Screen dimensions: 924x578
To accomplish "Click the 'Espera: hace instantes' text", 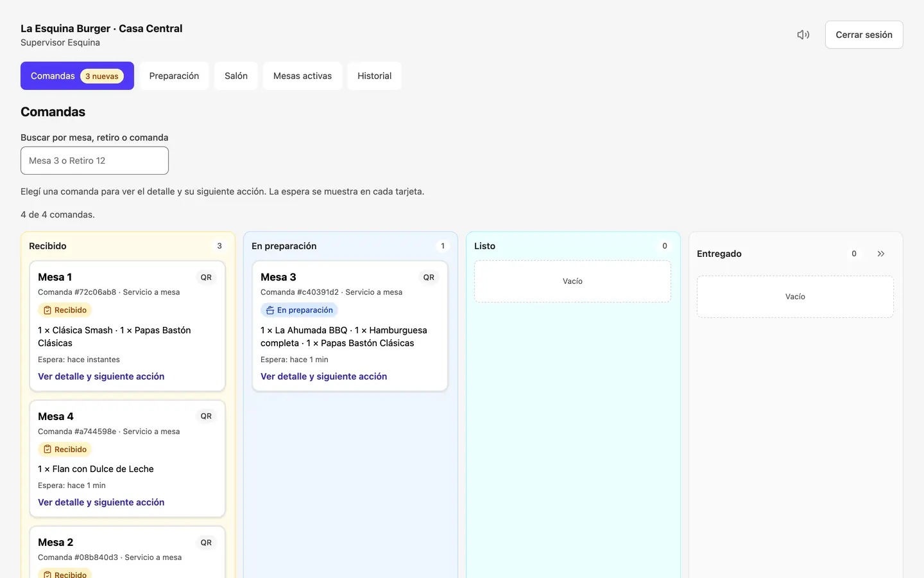I will (79, 360).
